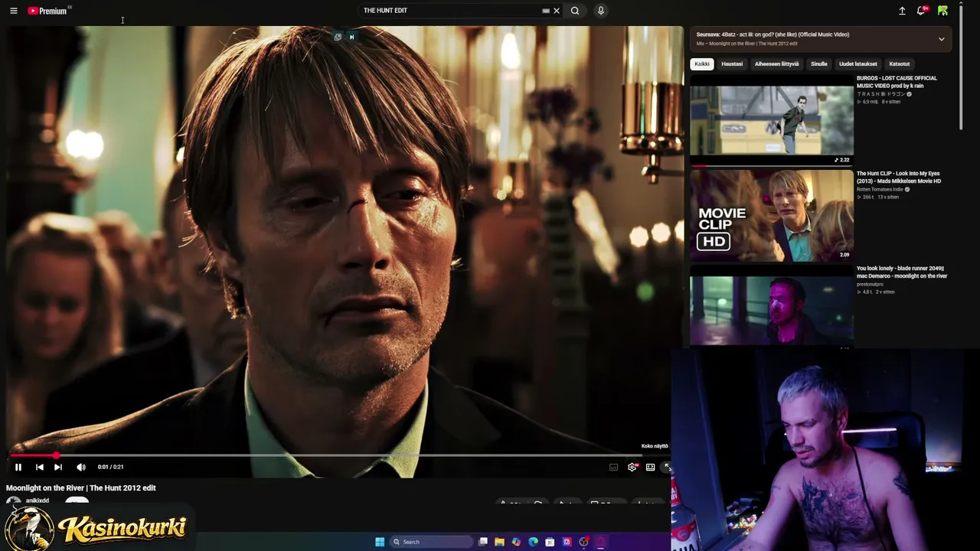Click the search field containing THE HUNT EDIT

(x=450, y=11)
